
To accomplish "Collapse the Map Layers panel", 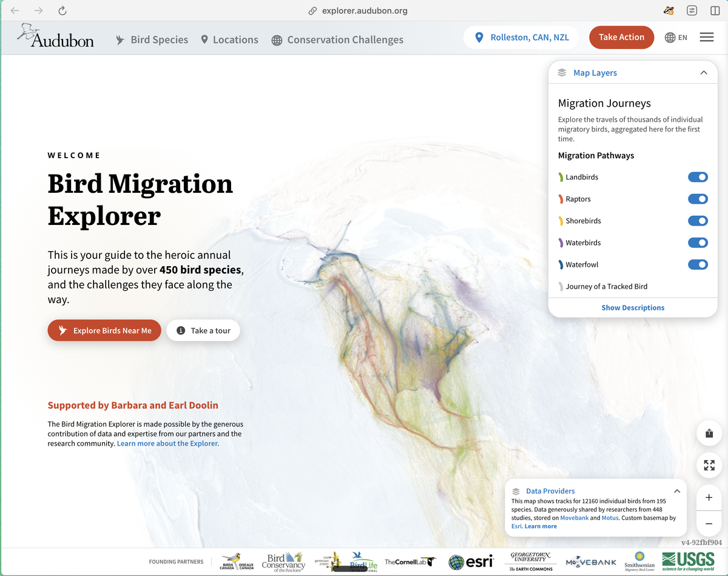I will coord(703,73).
